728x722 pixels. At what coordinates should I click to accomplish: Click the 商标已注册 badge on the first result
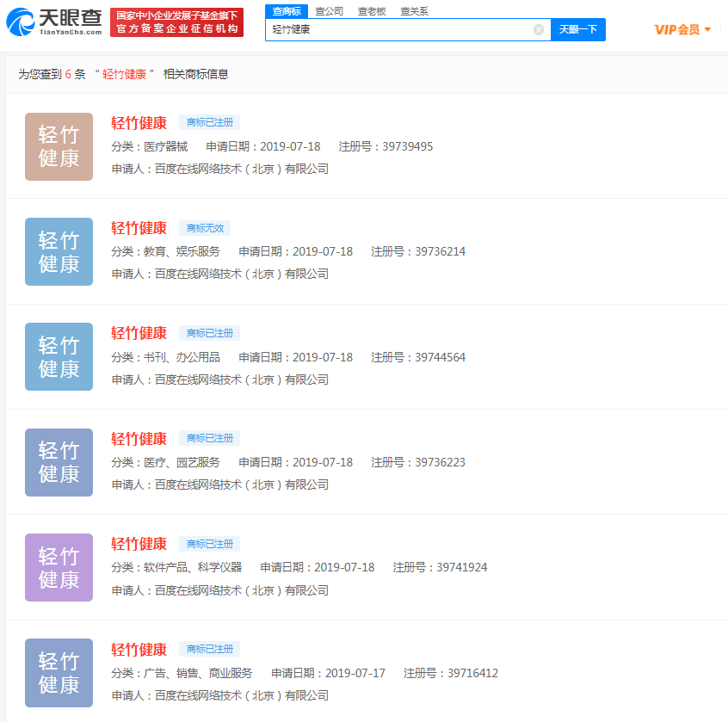[x=209, y=122]
